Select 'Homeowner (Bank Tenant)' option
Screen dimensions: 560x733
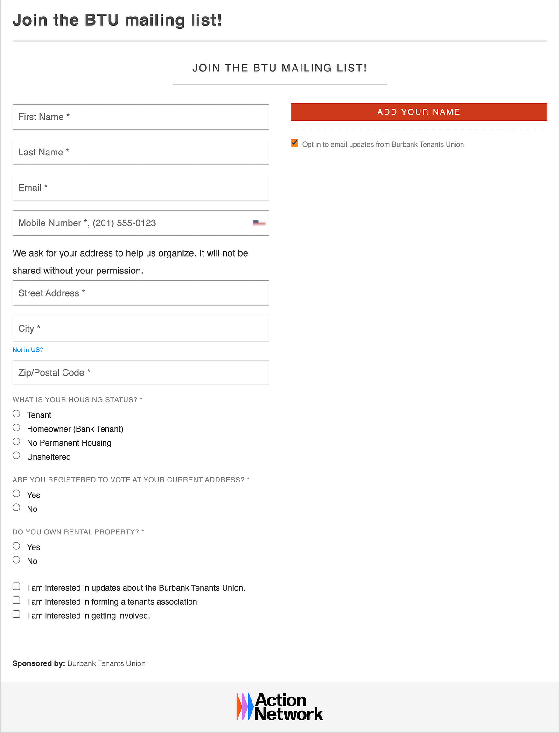[x=16, y=427]
